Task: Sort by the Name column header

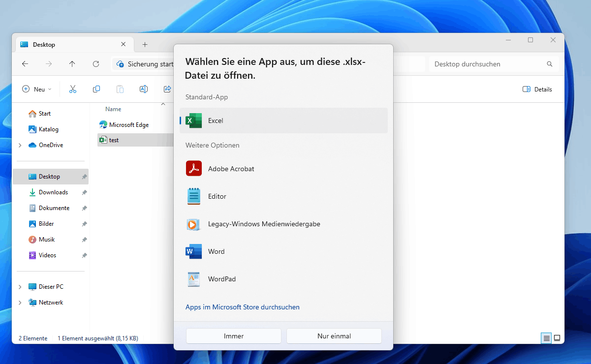Action: point(113,109)
